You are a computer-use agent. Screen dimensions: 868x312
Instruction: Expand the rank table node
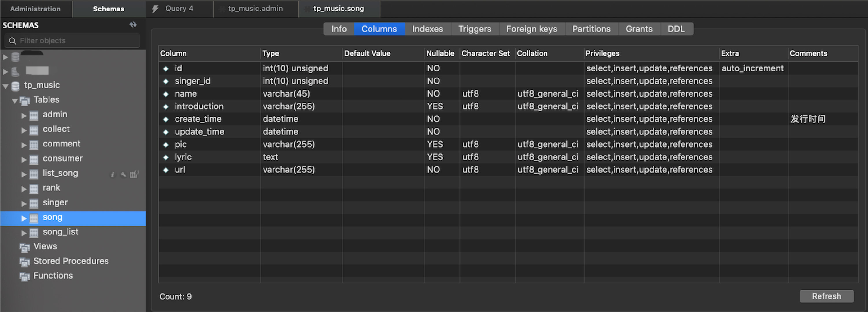click(24, 189)
